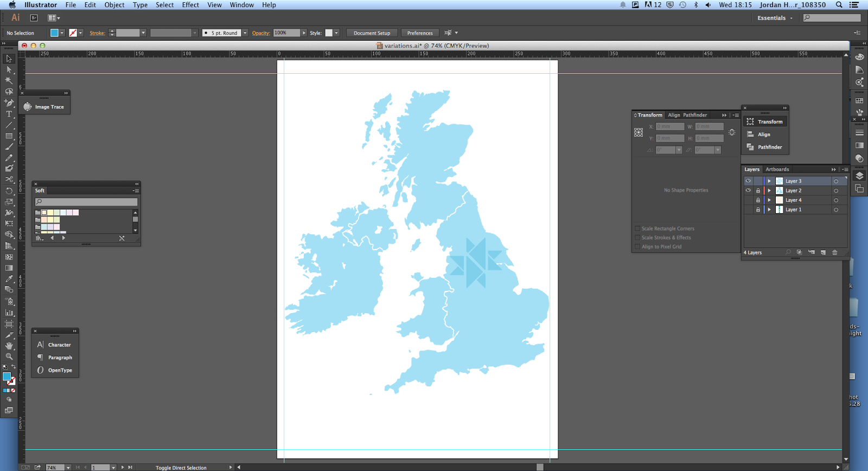This screenshot has height=471, width=868.
Task: Select the Hand tool
Action: 9,346
